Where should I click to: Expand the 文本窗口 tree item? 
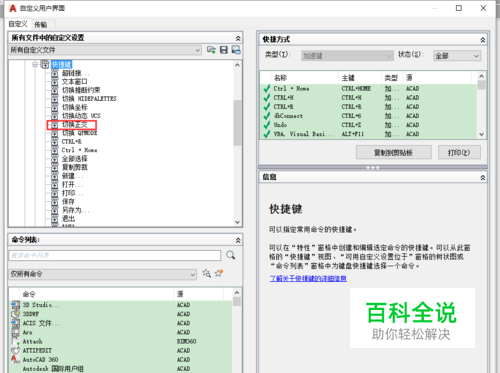[x=55, y=82]
